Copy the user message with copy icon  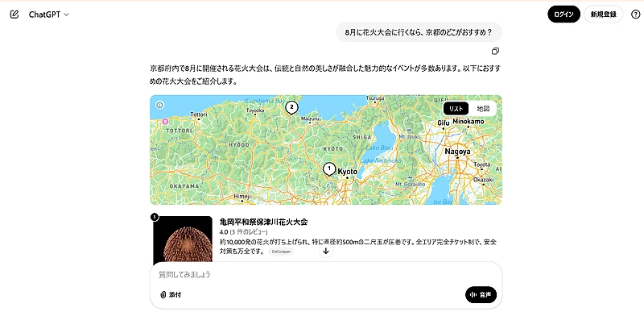pos(495,52)
